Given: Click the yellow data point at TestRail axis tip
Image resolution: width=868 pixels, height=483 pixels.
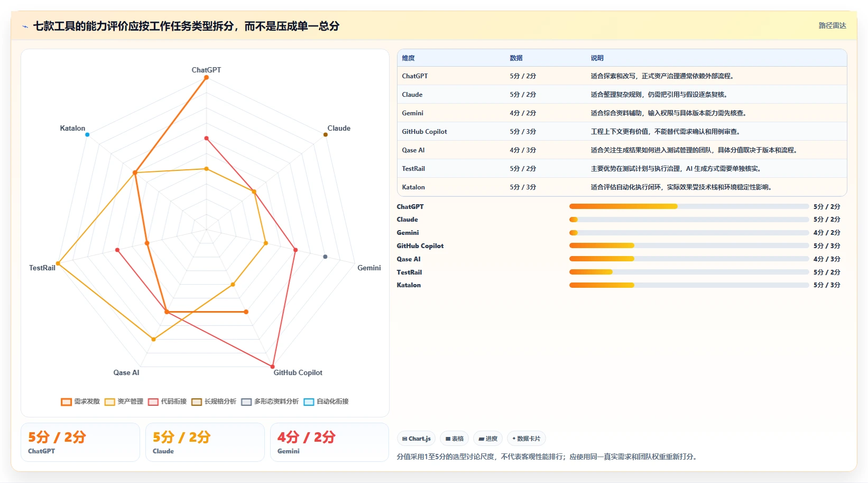Looking at the screenshot, I should coord(58,263).
